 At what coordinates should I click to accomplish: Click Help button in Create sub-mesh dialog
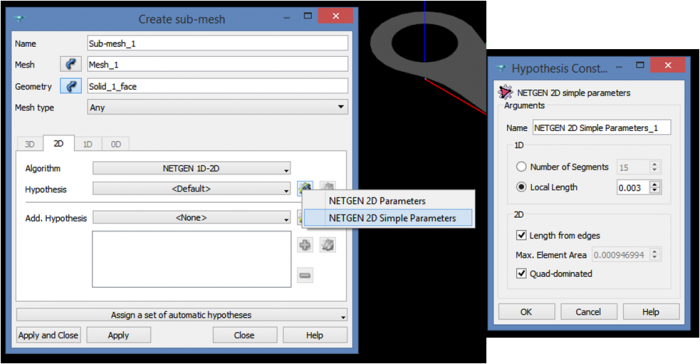tap(315, 335)
